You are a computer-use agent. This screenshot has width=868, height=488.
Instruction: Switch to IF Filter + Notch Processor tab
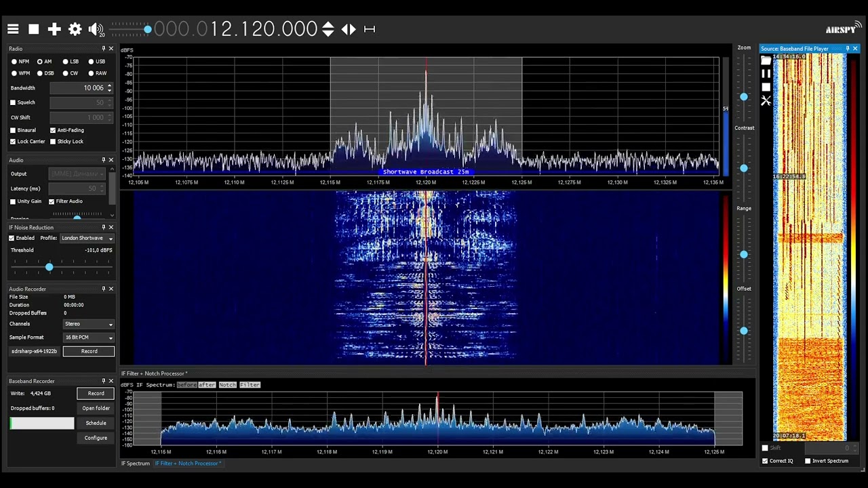pos(188,464)
